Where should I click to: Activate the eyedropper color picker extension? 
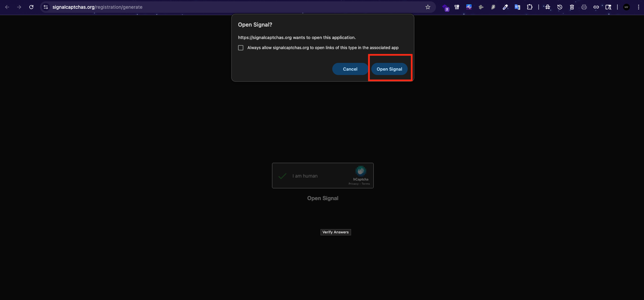[505, 7]
